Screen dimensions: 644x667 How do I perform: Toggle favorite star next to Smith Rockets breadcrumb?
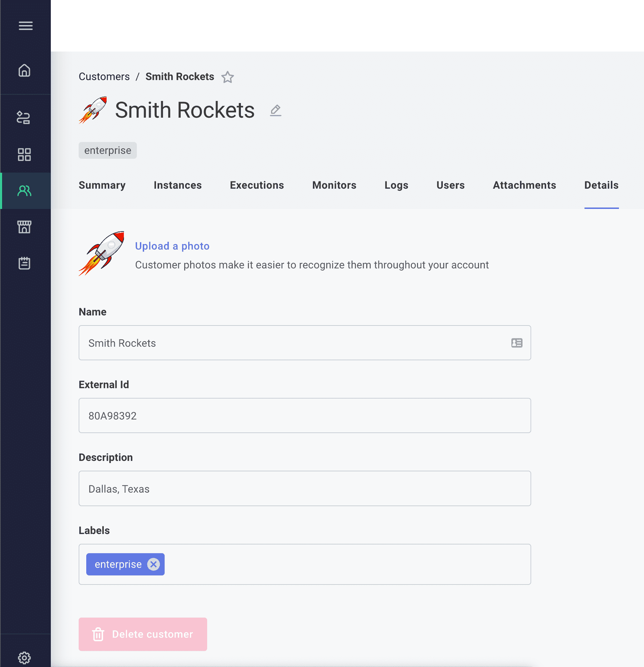(x=228, y=77)
